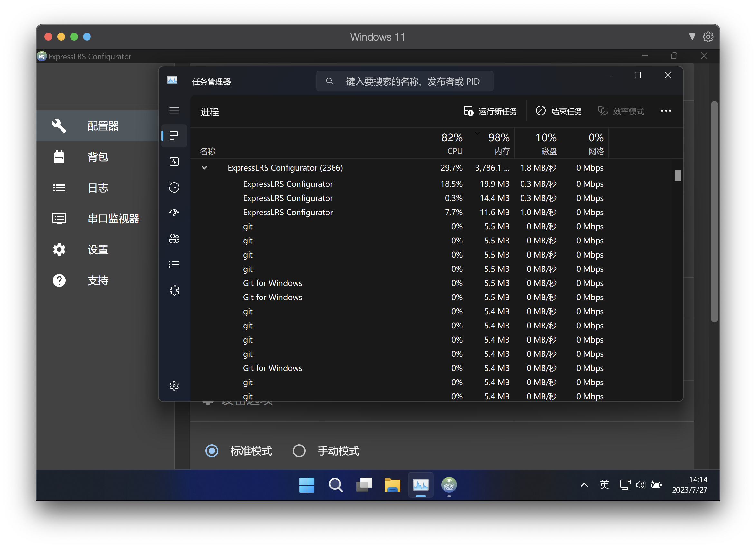Viewport: 756px width, 548px height.
Task: Click the volume speaker tray icon
Action: tap(640, 485)
